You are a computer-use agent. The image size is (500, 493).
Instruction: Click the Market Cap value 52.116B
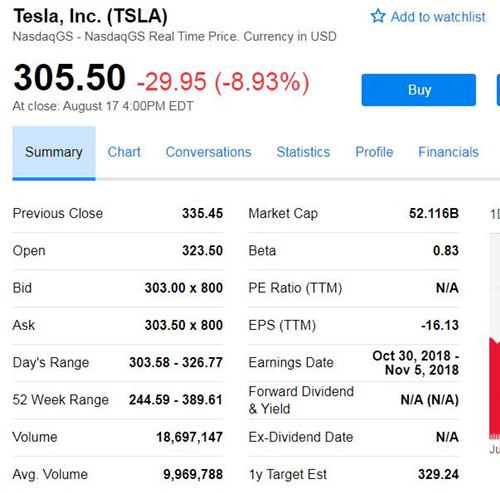(434, 213)
